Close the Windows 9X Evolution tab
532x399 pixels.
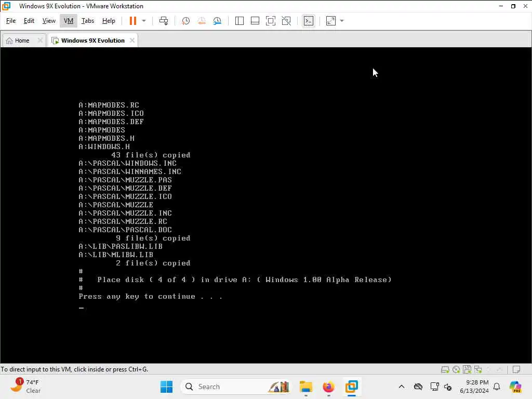(x=132, y=41)
